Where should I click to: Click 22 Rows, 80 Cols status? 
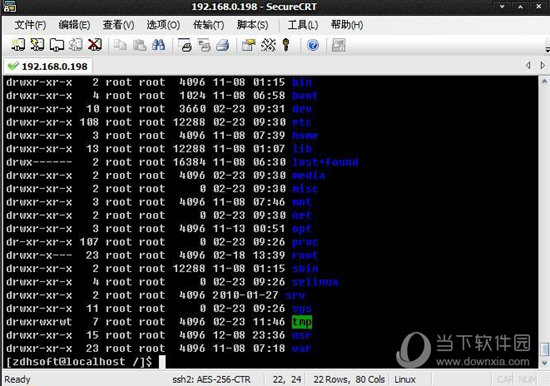click(x=349, y=379)
